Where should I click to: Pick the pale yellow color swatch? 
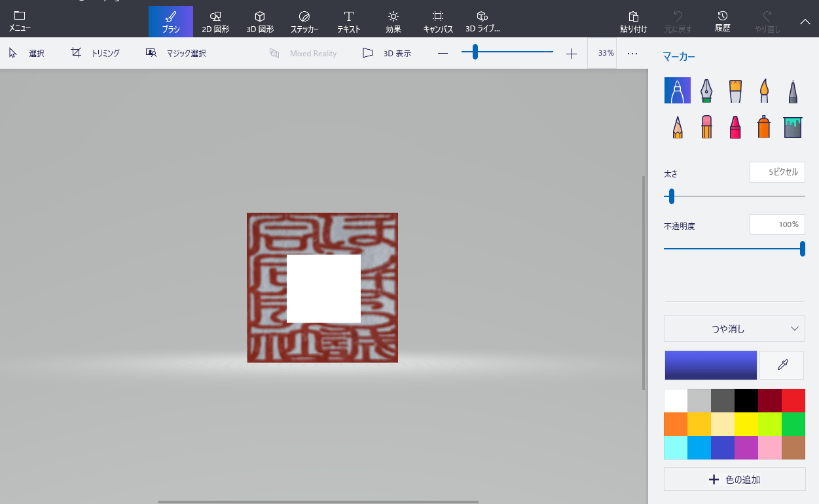(x=723, y=424)
